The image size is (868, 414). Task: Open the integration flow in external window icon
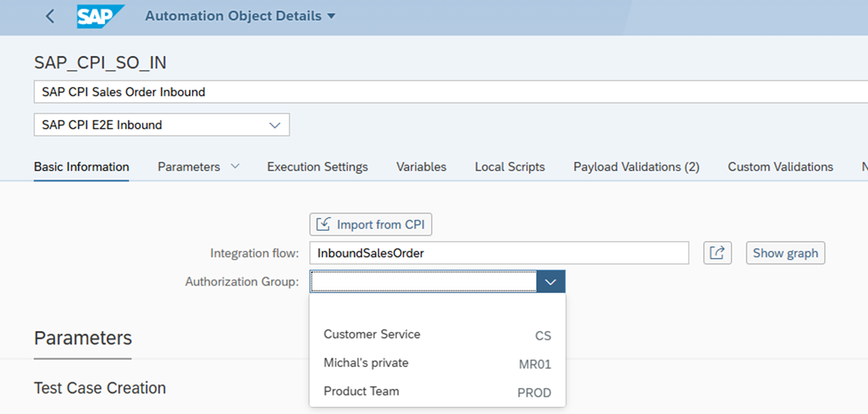click(717, 253)
